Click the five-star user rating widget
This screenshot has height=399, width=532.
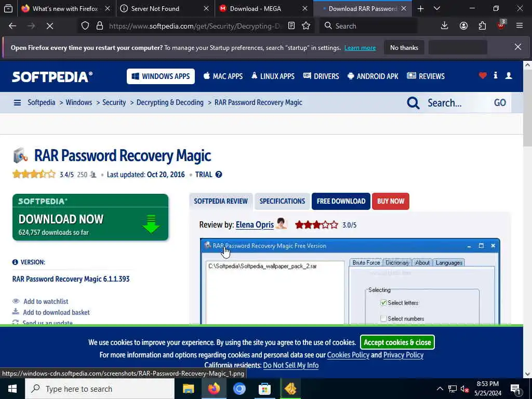click(x=34, y=175)
